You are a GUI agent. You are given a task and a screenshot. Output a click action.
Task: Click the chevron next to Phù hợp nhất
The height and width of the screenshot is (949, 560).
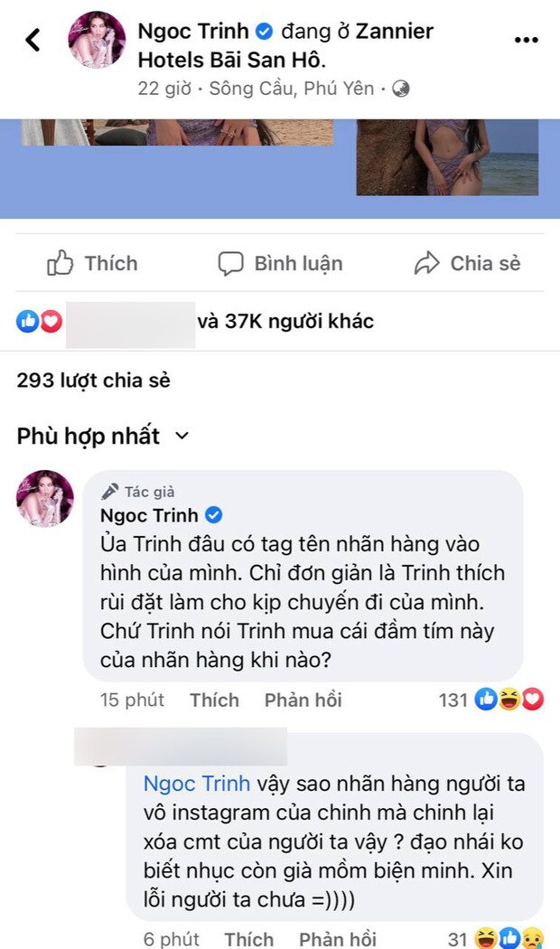coord(182,436)
